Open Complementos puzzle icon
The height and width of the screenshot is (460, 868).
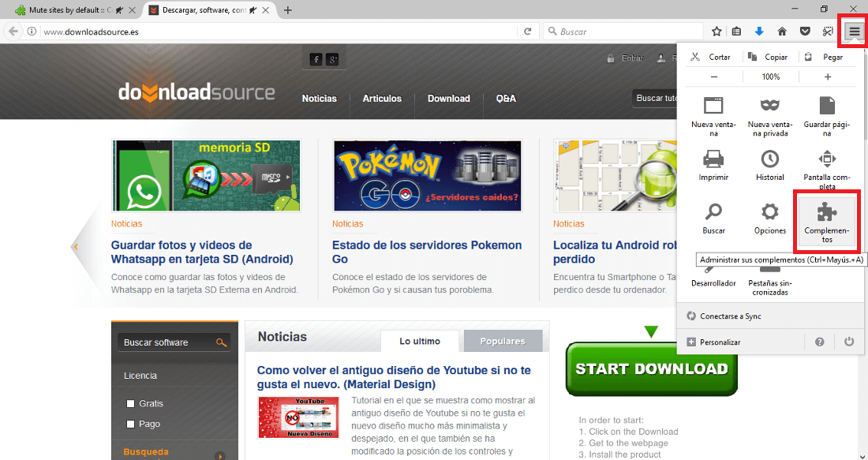coord(826,222)
